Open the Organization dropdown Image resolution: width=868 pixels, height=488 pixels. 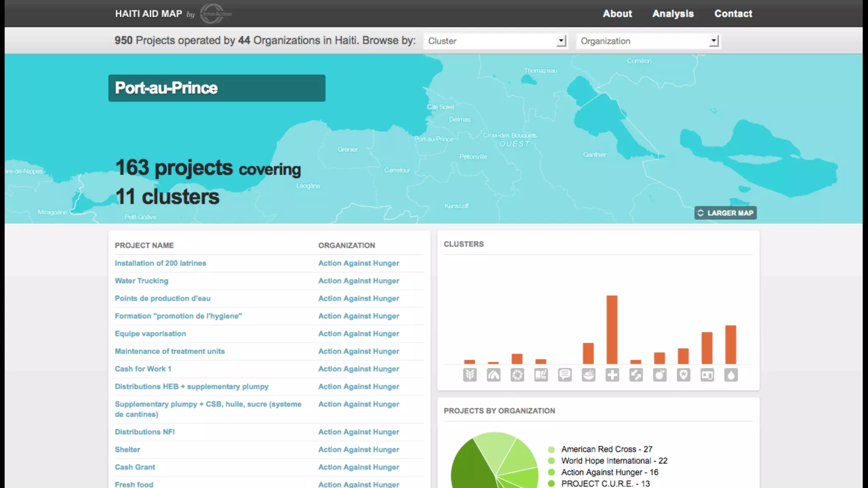[648, 41]
